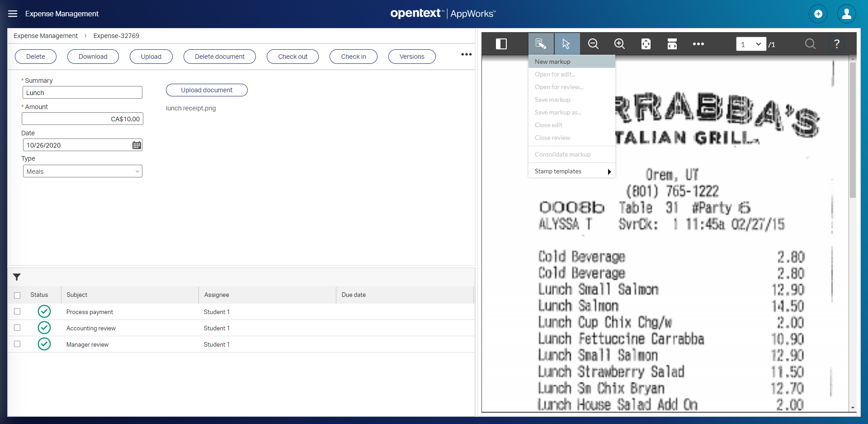Click the Delete button
868x424 pixels.
pos(36,57)
